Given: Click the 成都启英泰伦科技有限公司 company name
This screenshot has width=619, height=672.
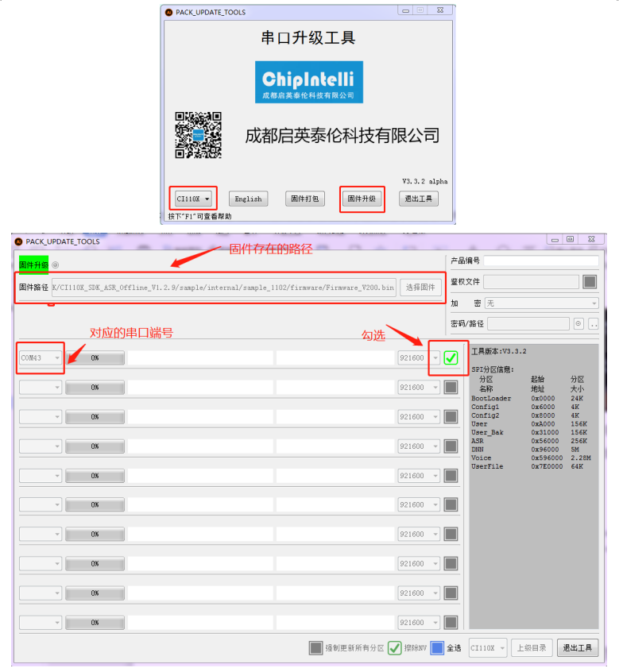Looking at the screenshot, I should point(342,135).
